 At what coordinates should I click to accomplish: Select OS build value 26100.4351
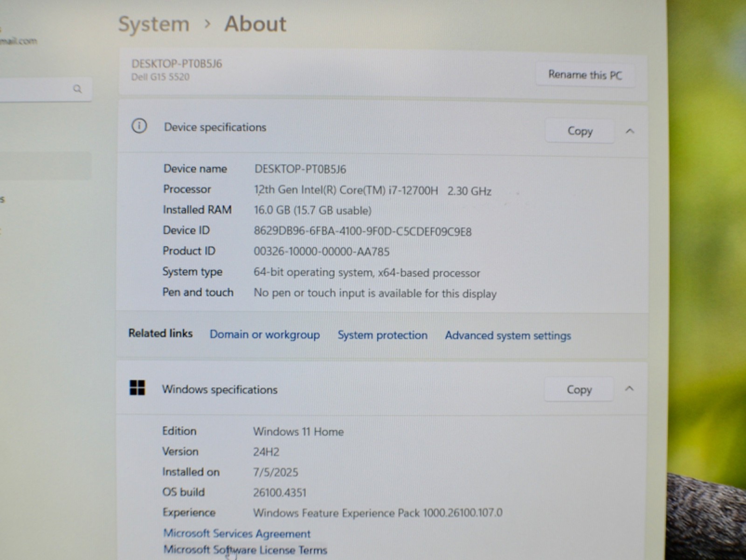pyautogui.click(x=280, y=493)
